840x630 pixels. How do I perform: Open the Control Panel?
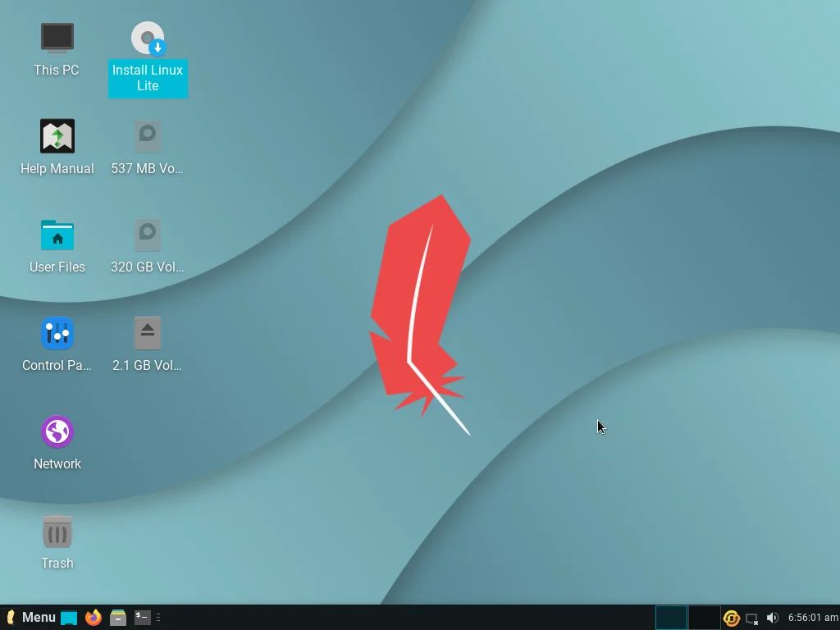57,334
